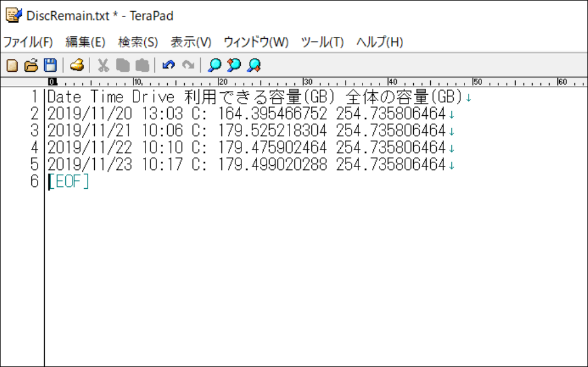The width and height of the screenshot is (588, 367).
Task: Click the value 179.499020288
Action: coord(273,165)
